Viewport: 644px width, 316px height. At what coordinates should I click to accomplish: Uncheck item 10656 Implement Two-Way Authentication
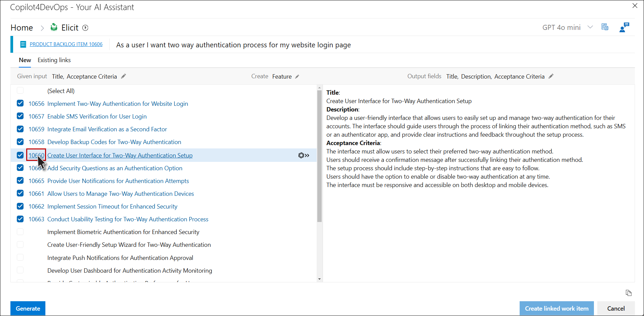(20, 103)
